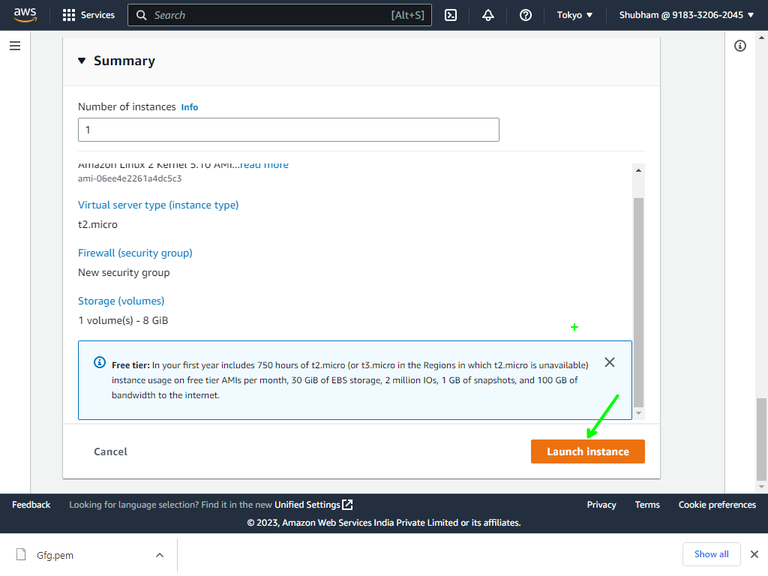Toggle the left hamburger navigation menu
Screen dimensions: 768x576
pyautogui.click(x=15, y=46)
